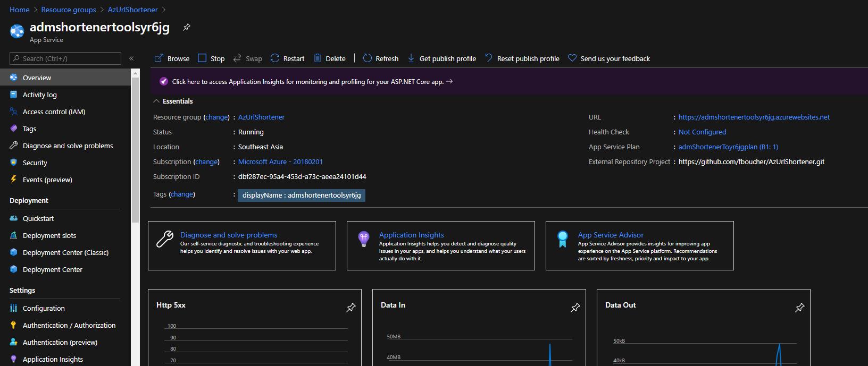This screenshot has width=868, height=366.
Task: Click change next to Resource group
Action: click(217, 117)
